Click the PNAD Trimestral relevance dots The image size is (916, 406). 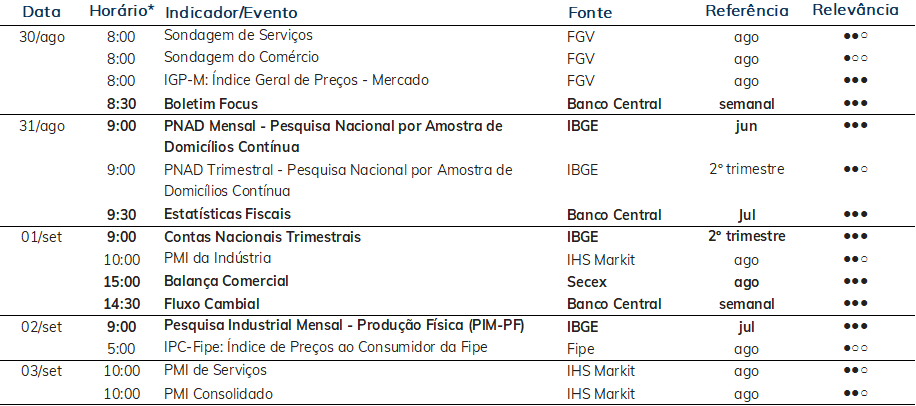coord(855,169)
